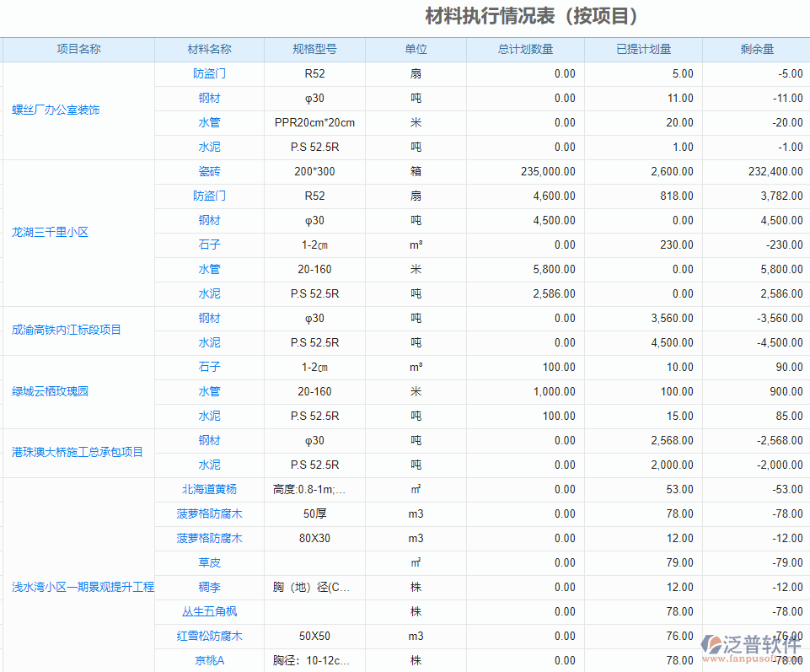Image resolution: width=810 pixels, height=672 pixels.
Task: Click the 石子 link under 绿城云栖玫瑰园
Action: coord(207,367)
